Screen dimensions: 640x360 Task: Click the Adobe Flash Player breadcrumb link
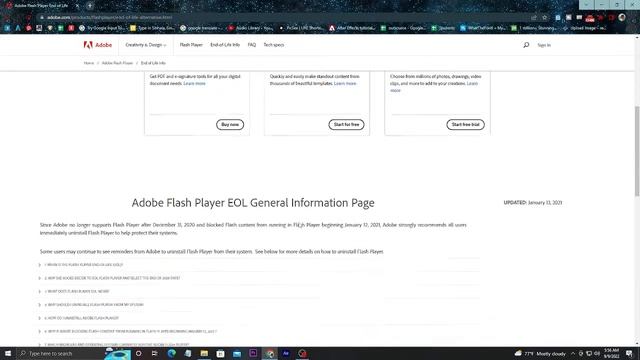coord(117,63)
